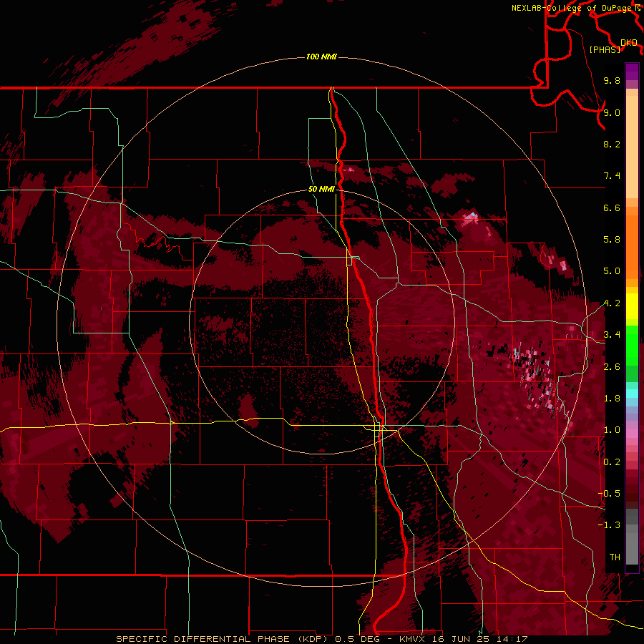Viewport: 644px width, 644px height.
Task: Click the 8.2 value on color scale
Action: [612, 144]
